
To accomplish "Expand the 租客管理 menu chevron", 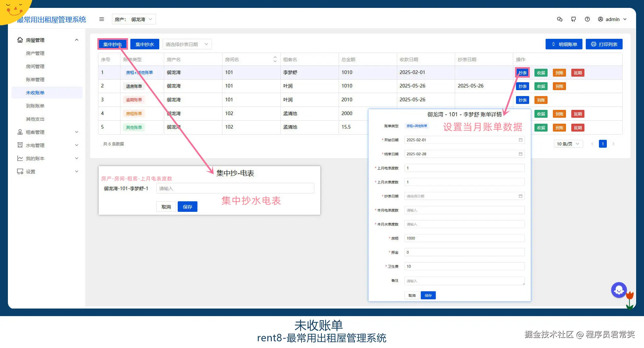I will [x=77, y=132].
